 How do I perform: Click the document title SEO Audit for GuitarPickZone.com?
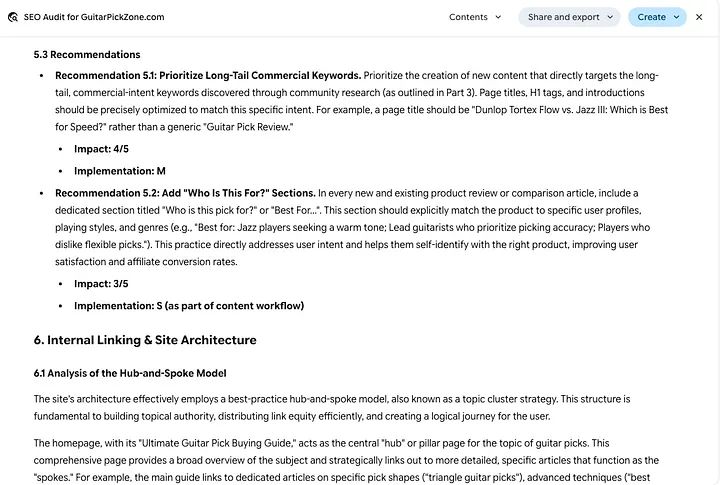(94, 17)
